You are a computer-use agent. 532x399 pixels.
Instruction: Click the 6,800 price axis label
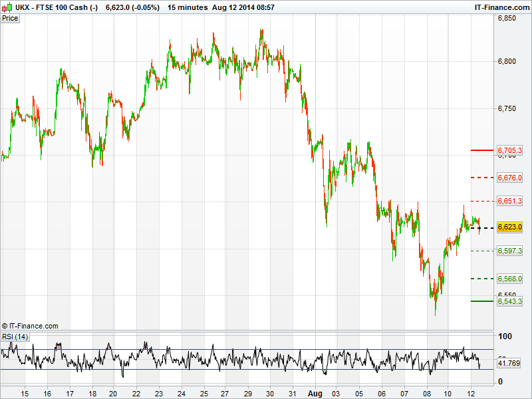(x=507, y=61)
